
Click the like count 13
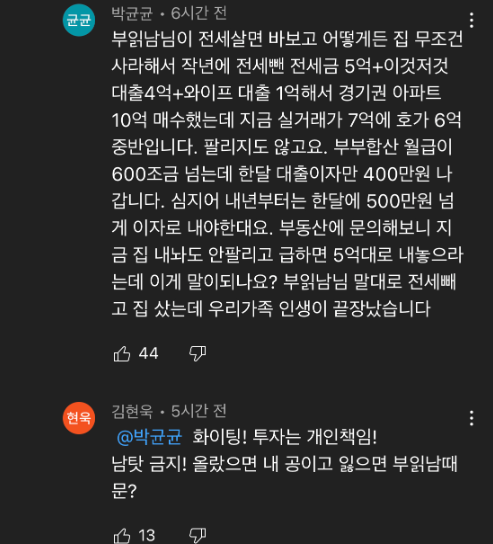coord(147,535)
